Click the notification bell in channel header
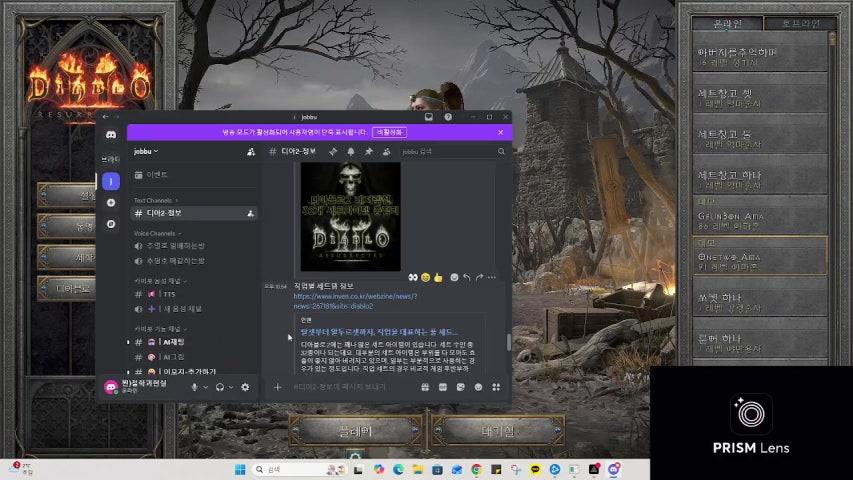This screenshot has width=853, height=480. coord(351,151)
